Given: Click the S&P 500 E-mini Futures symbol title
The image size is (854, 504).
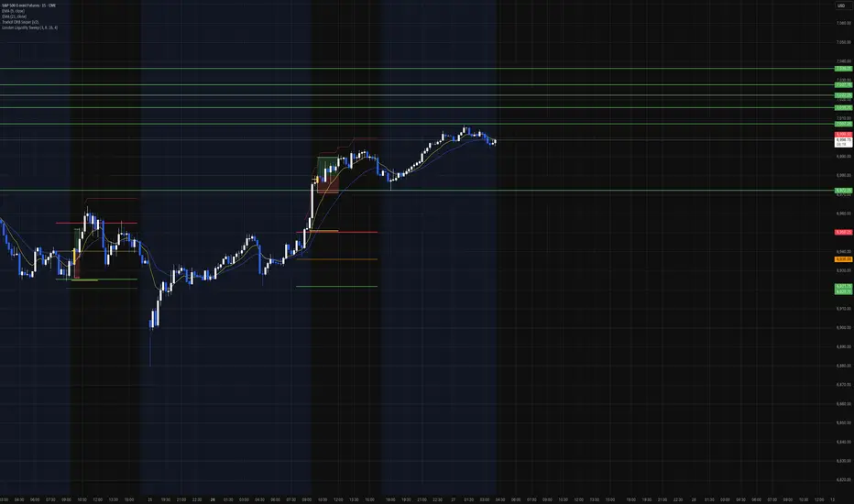Looking at the screenshot, I should tap(29, 5).
